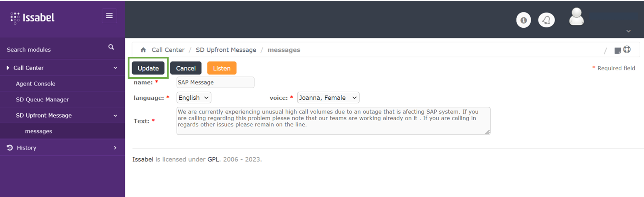The image size is (644, 197).
Task: Click the lifebuoy help icon
Action: click(627, 49)
